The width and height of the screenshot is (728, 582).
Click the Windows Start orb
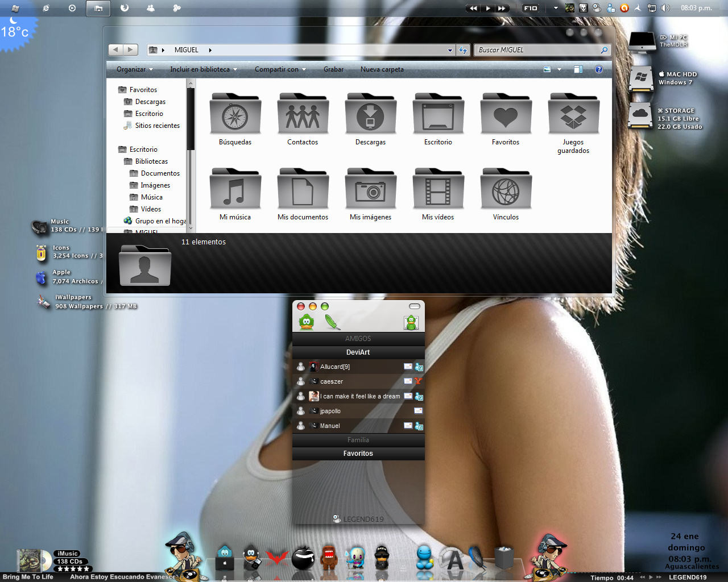pos(15,8)
